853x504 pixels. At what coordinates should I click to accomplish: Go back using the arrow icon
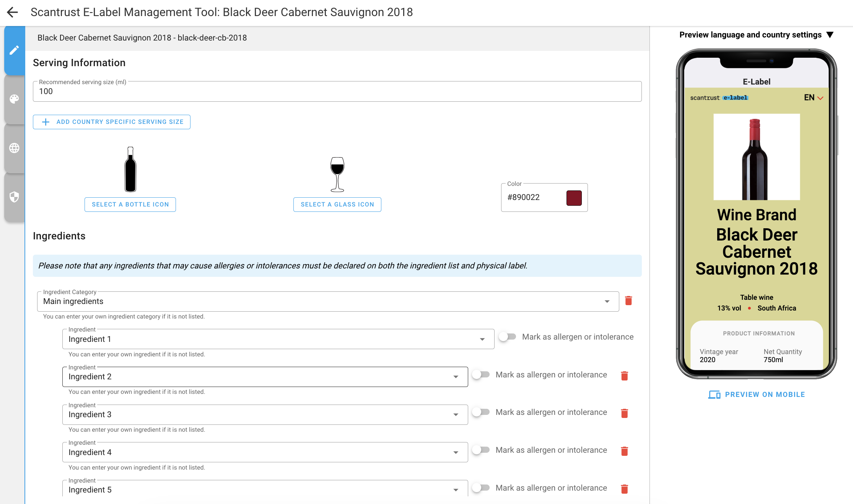pos(13,12)
